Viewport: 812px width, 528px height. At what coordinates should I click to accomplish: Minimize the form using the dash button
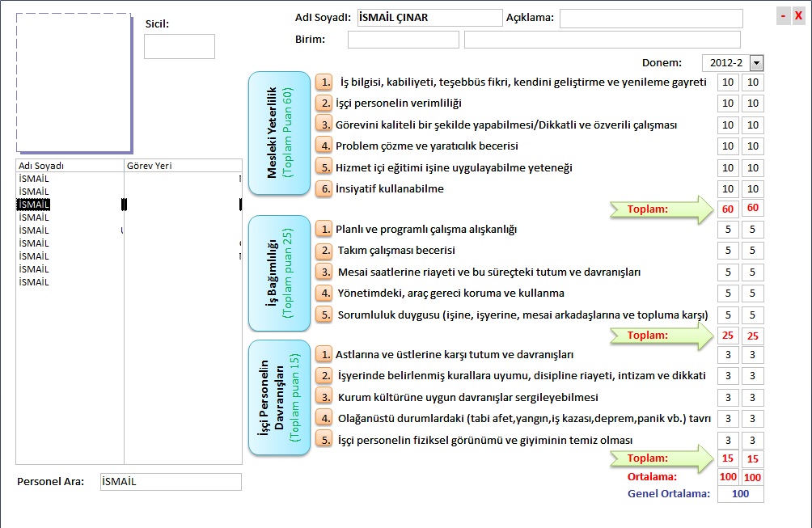click(783, 16)
